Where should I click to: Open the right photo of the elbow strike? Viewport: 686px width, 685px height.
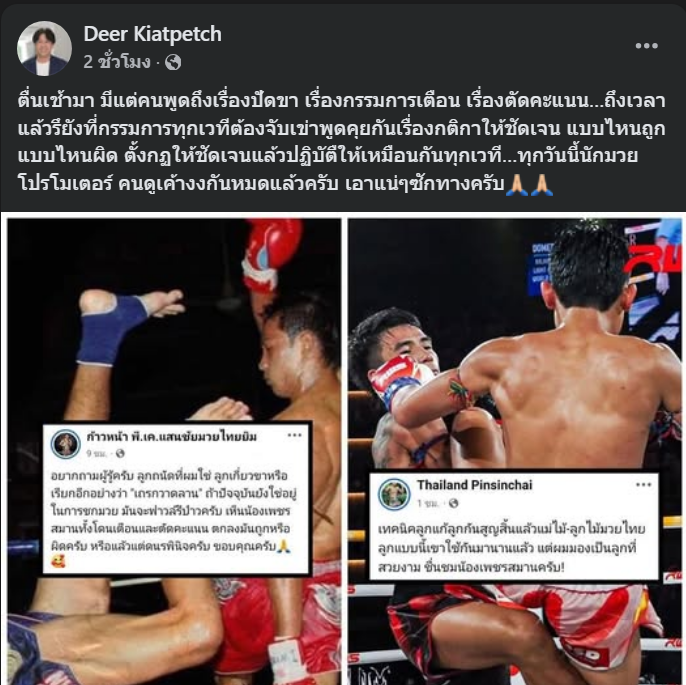[515, 451]
